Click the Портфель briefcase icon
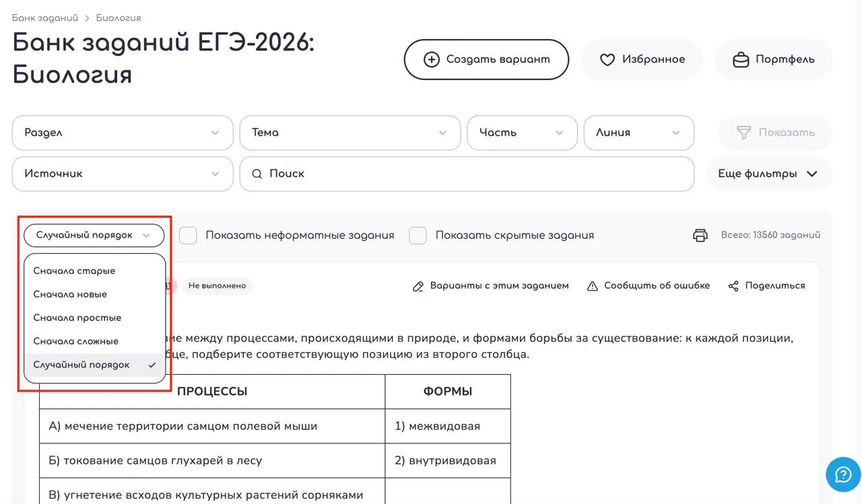This screenshot has height=504, width=862. click(741, 60)
